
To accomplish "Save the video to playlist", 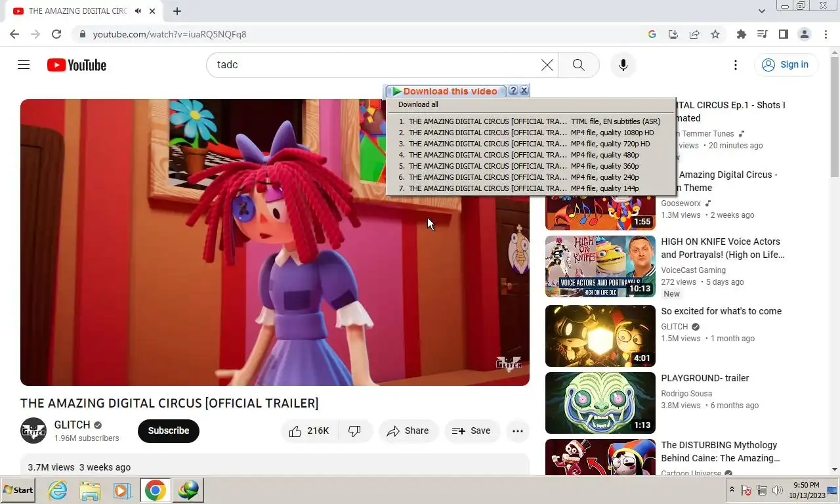I will [x=472, y=430].
